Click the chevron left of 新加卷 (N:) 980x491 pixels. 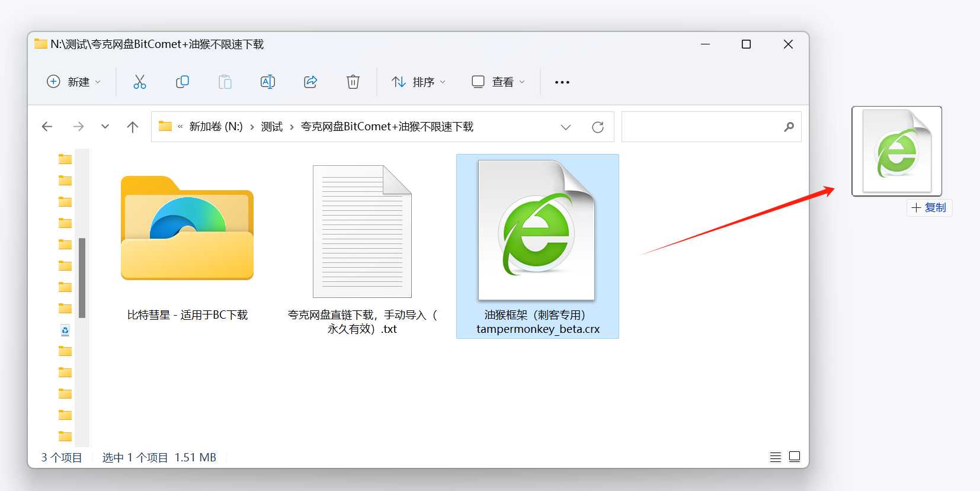tap(180, 127)
